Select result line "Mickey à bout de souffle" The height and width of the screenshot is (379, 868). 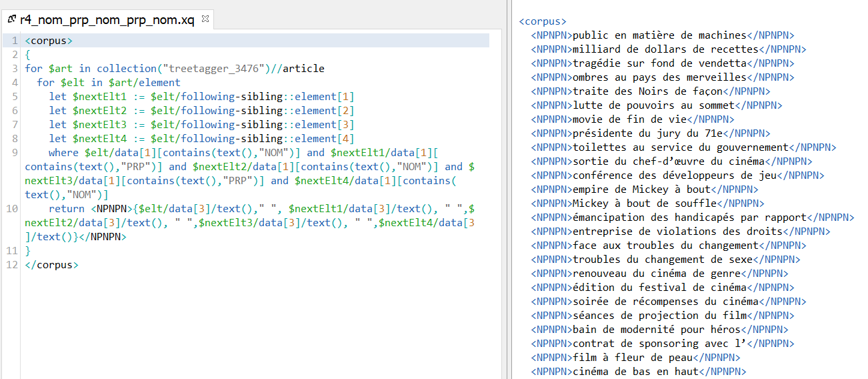pyautogui.click(x=645, y=204)
